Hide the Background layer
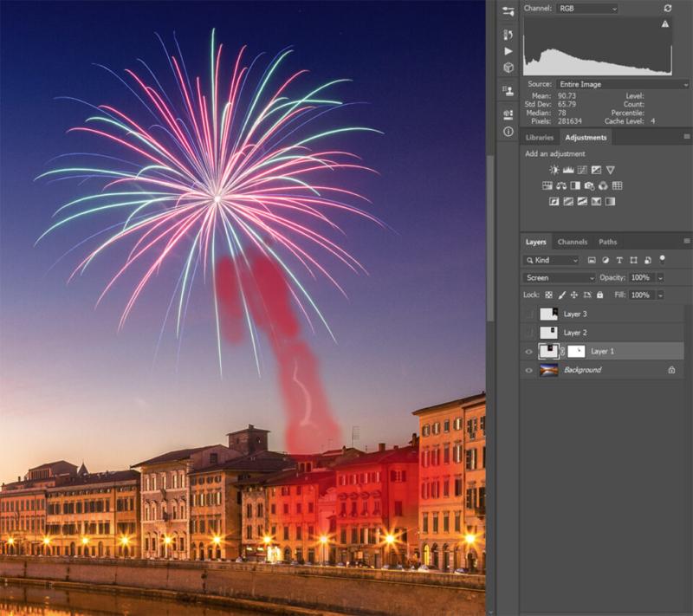Viewport: 693px width, 616px height. click(x=528, y=370)
